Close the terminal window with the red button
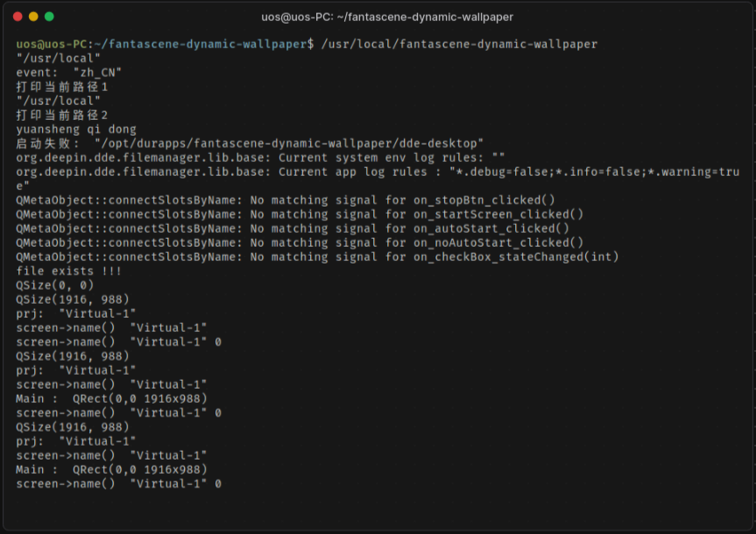This screenshot has width=756, height=534. click(x=18, y=17)
